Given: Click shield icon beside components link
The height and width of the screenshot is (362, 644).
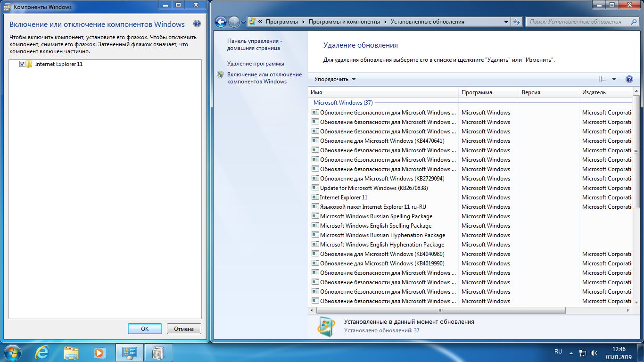Looking at the screenshot, I should pyautogui.click(x=220, y=74).
